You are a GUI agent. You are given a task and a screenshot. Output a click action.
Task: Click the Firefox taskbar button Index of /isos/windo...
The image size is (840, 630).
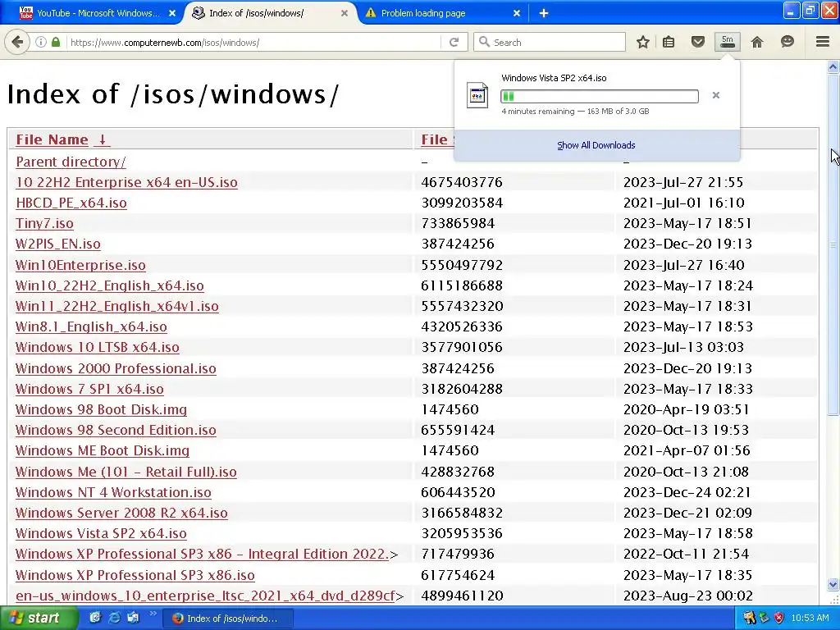pyautogui.click(x=227, y=619)
